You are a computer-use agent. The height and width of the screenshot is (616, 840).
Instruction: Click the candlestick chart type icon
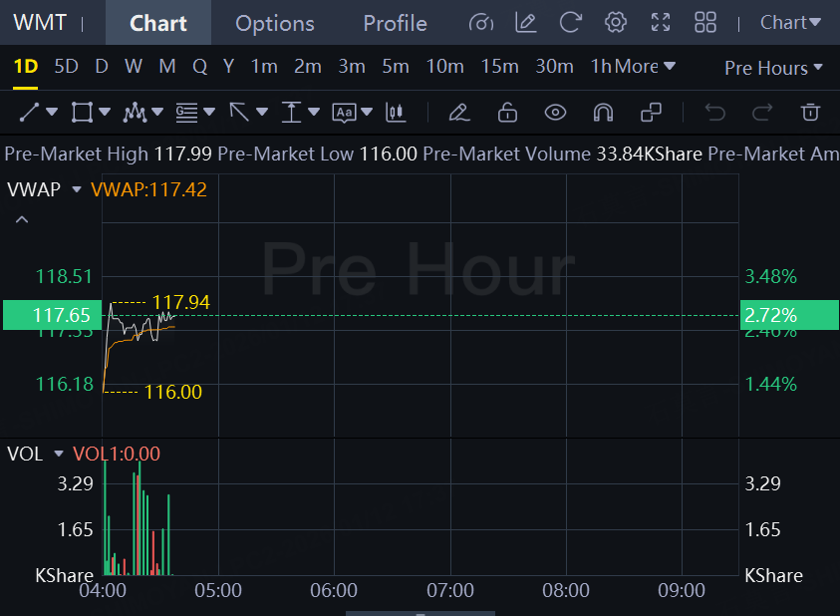(396, 112)
